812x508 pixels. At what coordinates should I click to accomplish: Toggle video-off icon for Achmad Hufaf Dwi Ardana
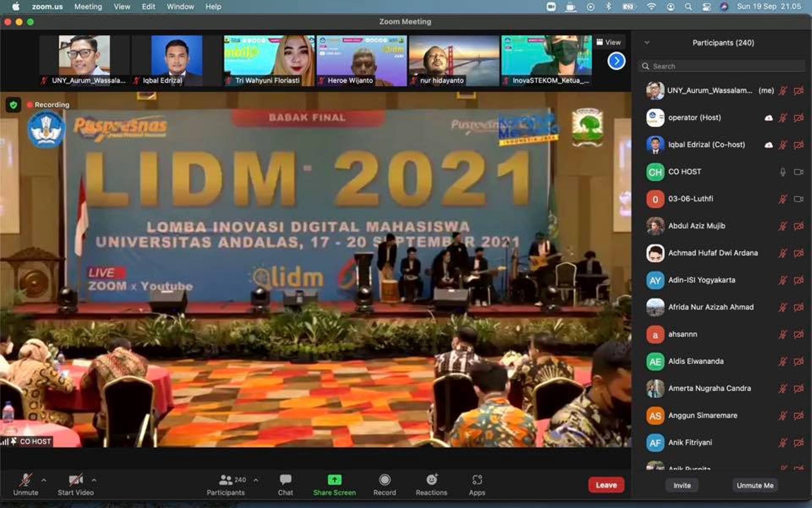[x=798, y=253]
